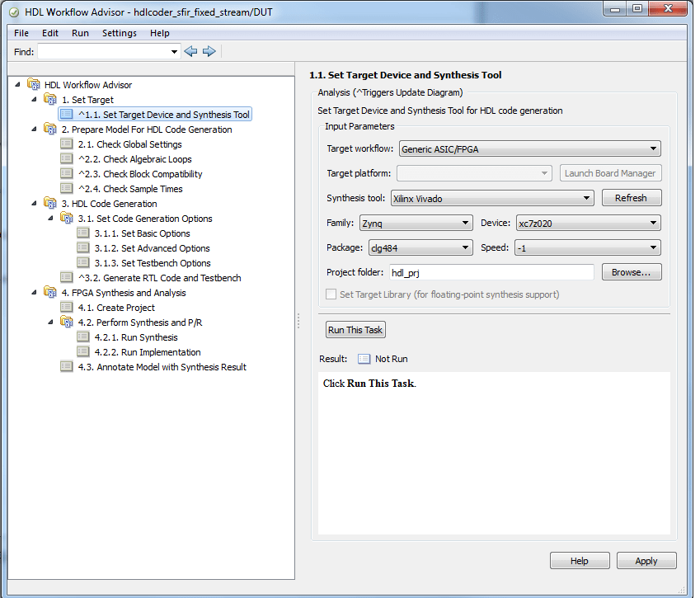Open the Target workflow dropdown
The width and height of the screenshot is (700, 598).
click(x=530, y=148)
